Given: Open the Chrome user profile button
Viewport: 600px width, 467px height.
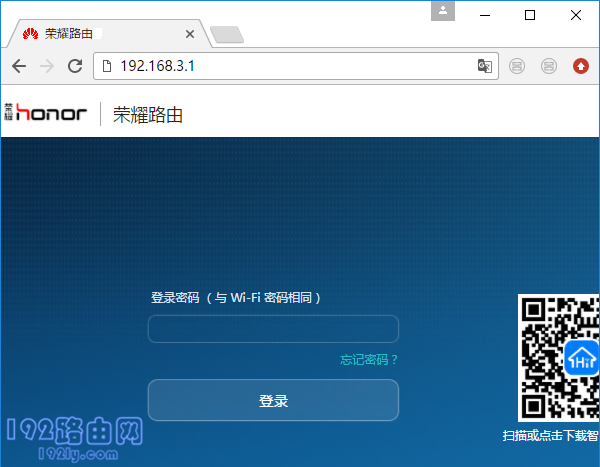Looking at the screenshot, I should point(442,11).
